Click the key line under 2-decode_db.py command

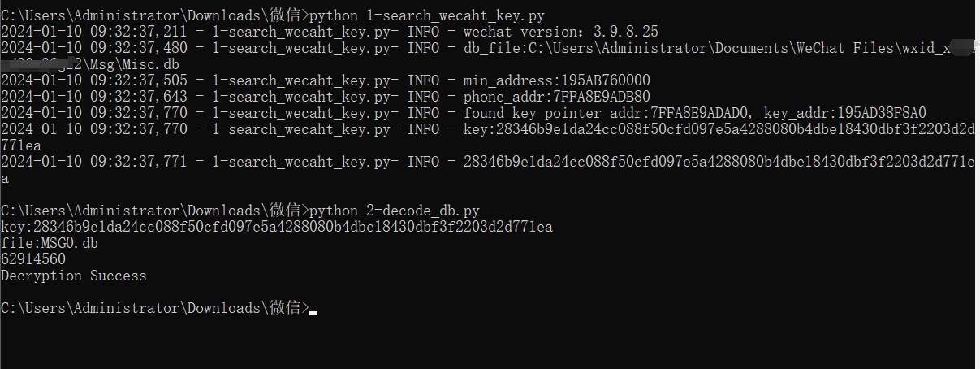(x=277, y=227)
